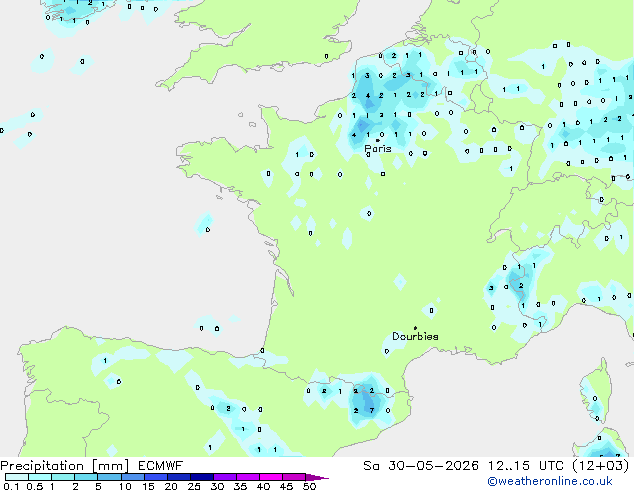The width and height of the screenshot is (634, 490).
Task: Open the weatheronline.co.uk copyright link
Action: pos(550,481)
